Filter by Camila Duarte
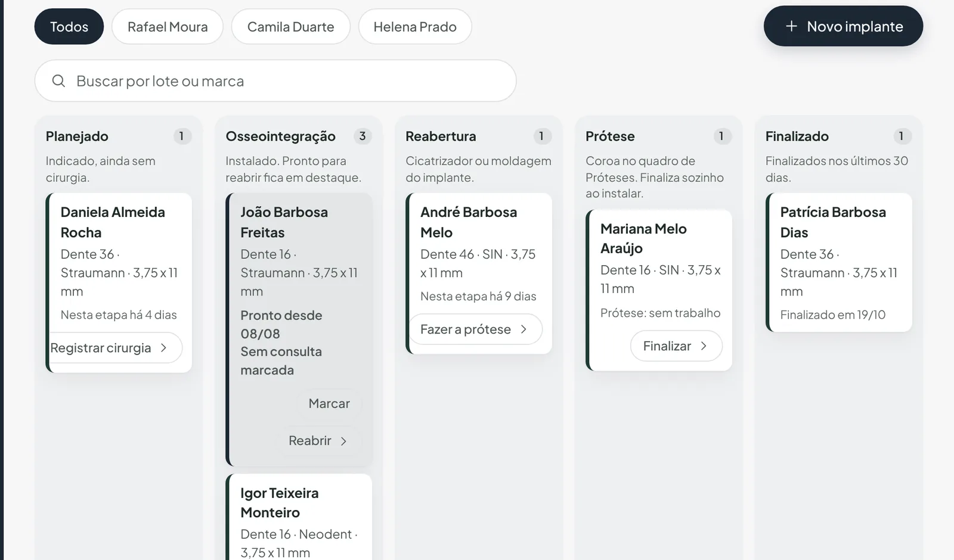 click(290, 26)
